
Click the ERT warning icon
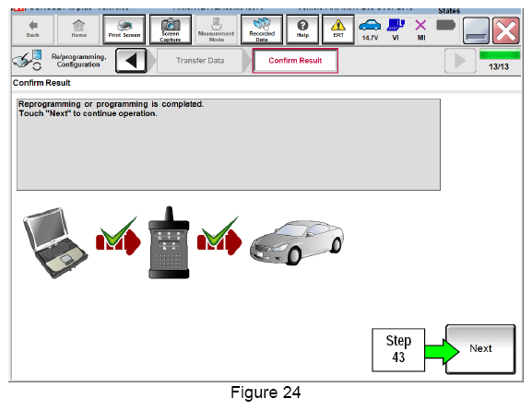pyautogui.click(x=338, y=29)
